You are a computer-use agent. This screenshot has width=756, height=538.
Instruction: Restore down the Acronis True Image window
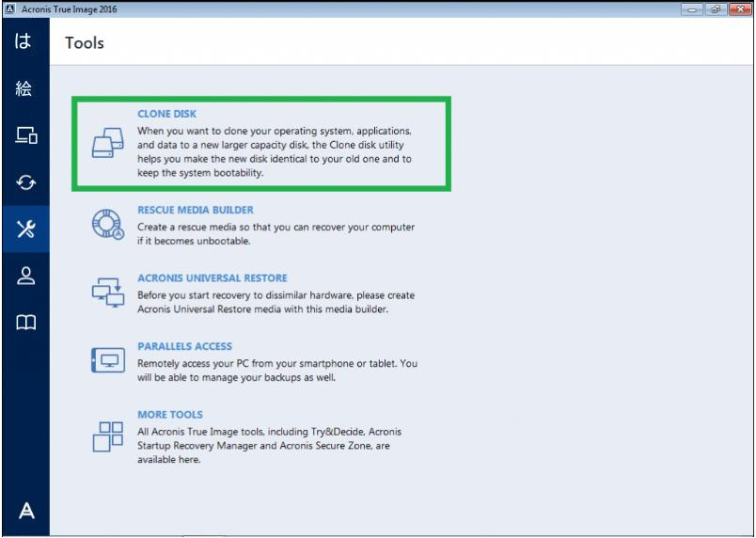tap(717, 9)
